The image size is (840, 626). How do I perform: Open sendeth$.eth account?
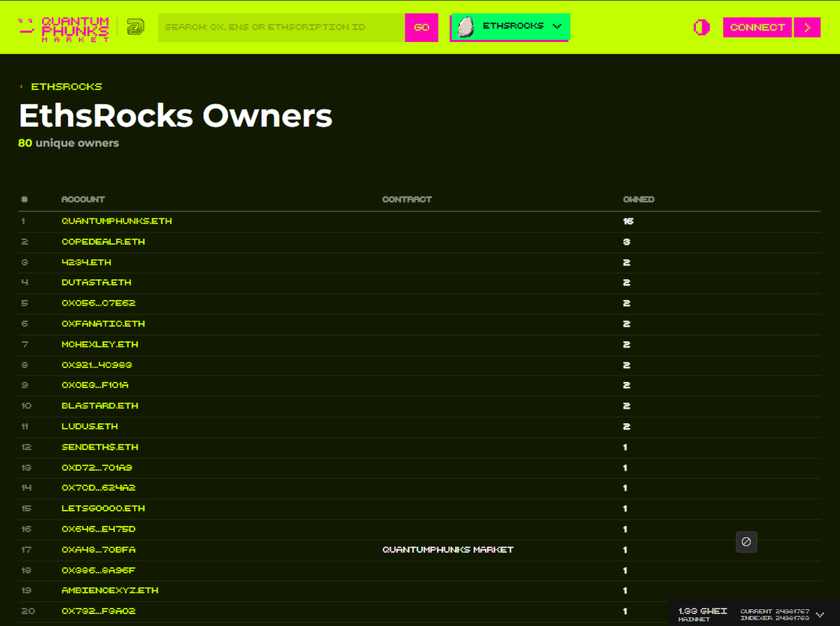(100, 447)
